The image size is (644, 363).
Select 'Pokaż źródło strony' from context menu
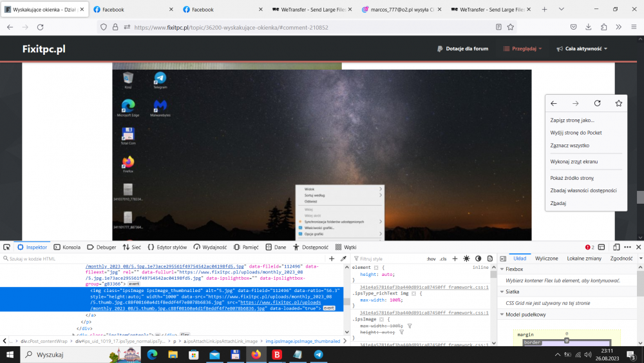tap(572, 178)
